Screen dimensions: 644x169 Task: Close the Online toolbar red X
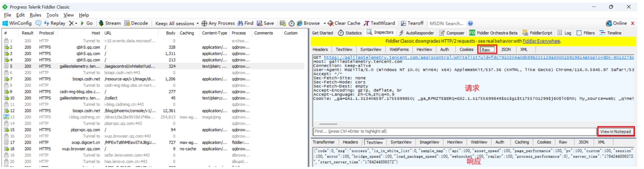point(633,23)
